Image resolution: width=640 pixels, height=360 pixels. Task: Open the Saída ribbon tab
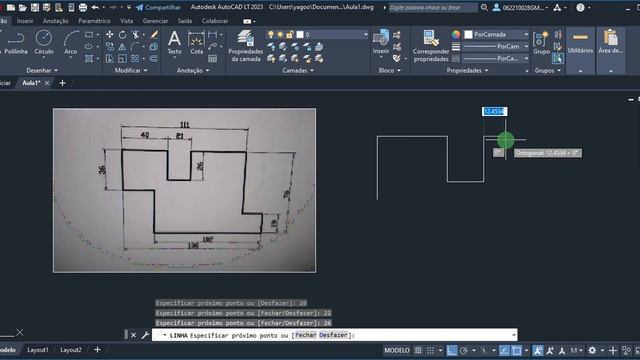pyautogui.click(x=185, y=21)
